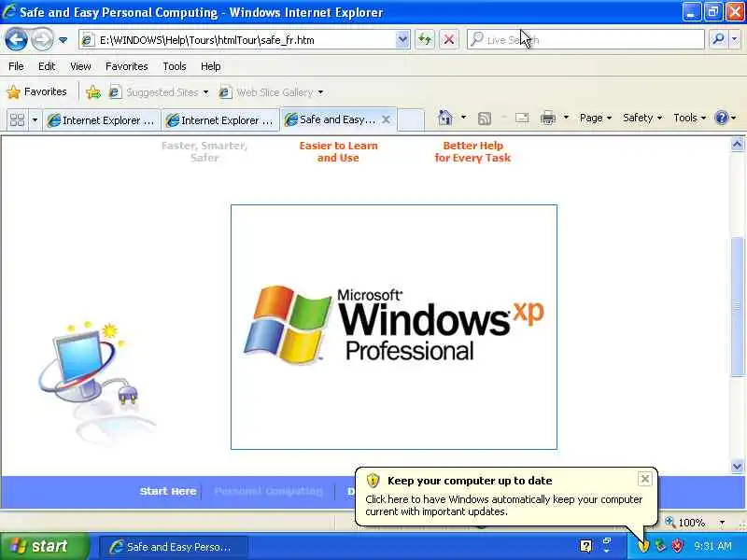Click the Read Mail envelope icon
747x560 pixels.
tap(522, 118)
